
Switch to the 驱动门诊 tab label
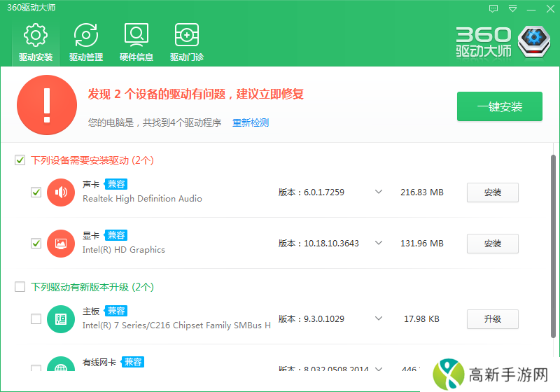click(x=187, y=57)
